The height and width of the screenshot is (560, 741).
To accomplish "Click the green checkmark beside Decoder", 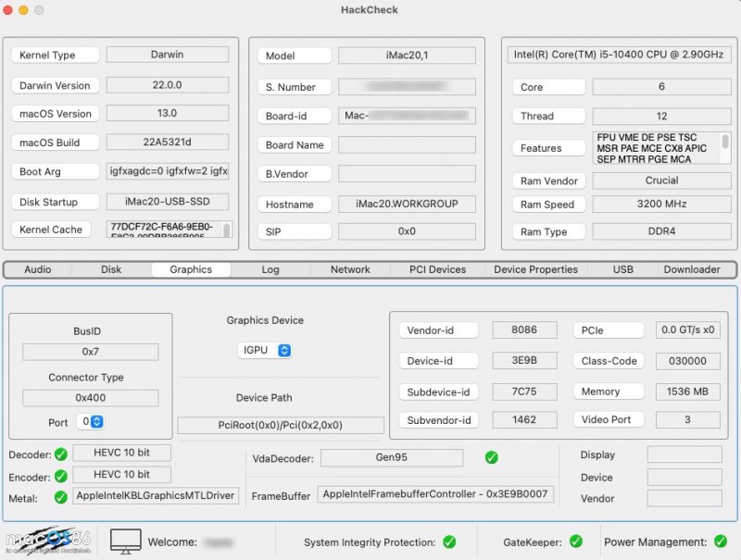I will (61, 454).
